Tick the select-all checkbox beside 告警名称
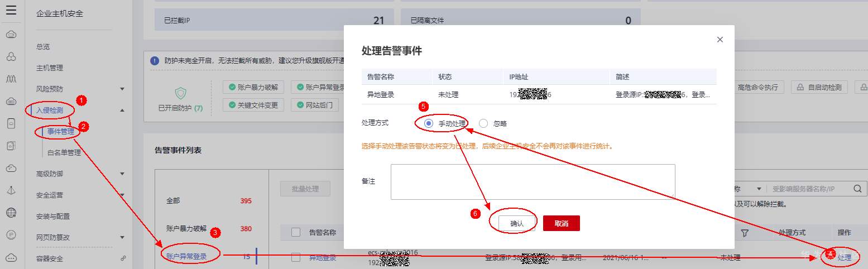 pos(296,232)
